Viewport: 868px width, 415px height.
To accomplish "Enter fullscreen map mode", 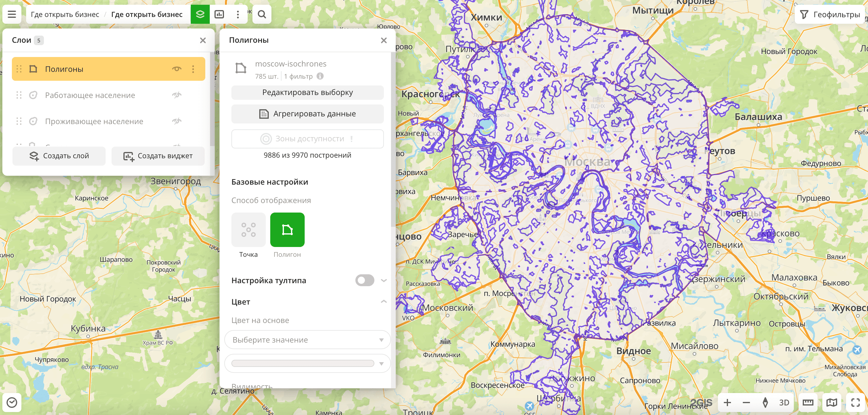I will point(855,402).
